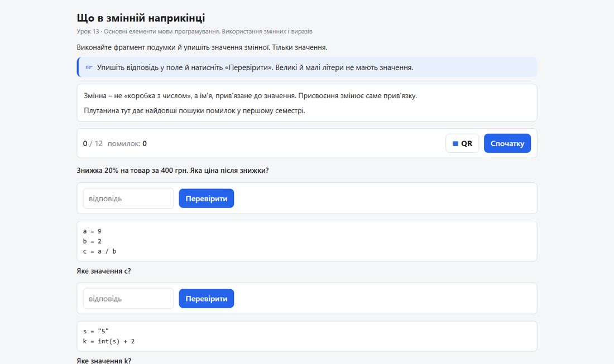Focus the answer field for the 400 грн discount question

click(128, 198)
